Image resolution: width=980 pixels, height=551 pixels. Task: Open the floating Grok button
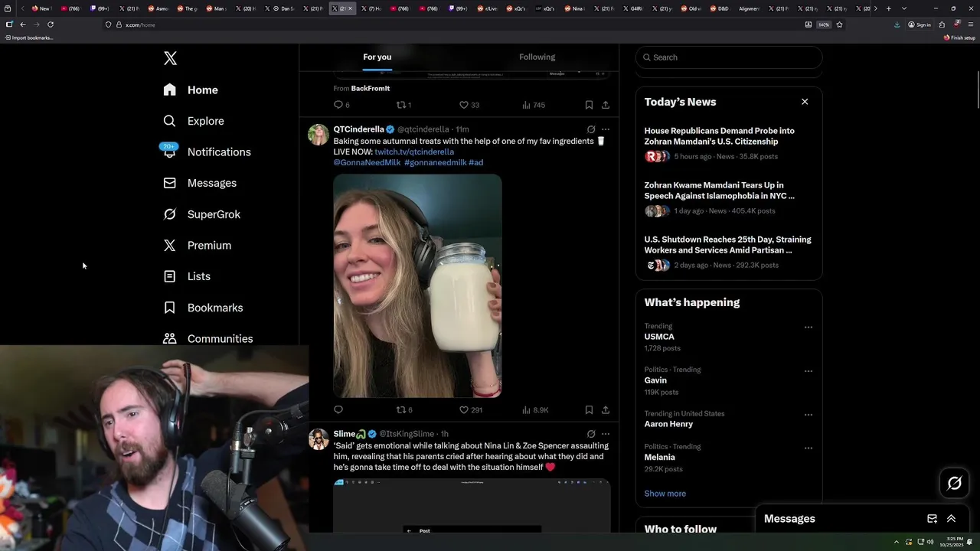[955, 483]
